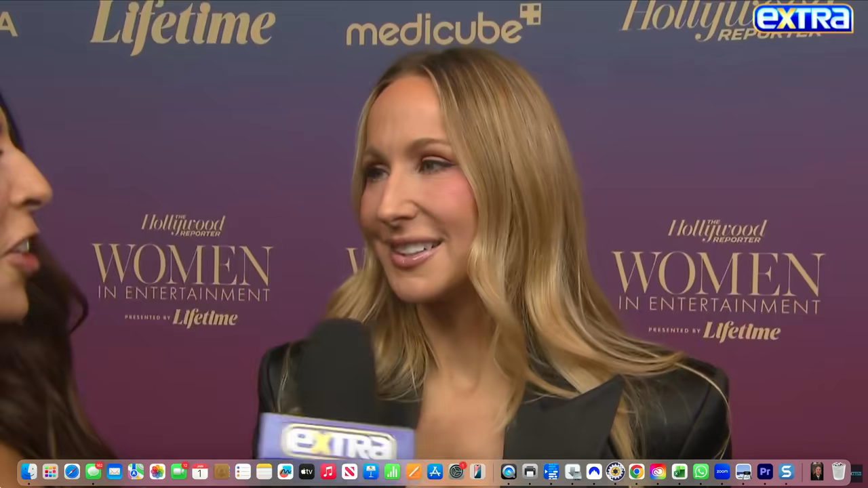Launch NordVPN from the Dock
868x488 pixels.
click(x=594, y=472)
